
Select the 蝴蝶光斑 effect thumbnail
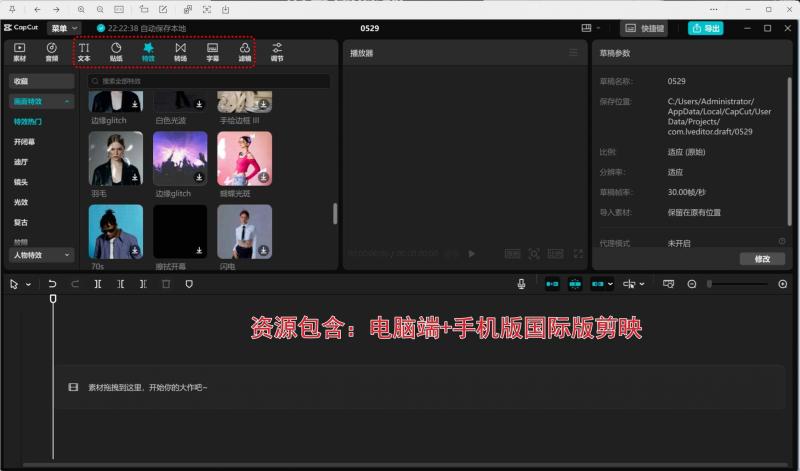(x=244, y=158)
